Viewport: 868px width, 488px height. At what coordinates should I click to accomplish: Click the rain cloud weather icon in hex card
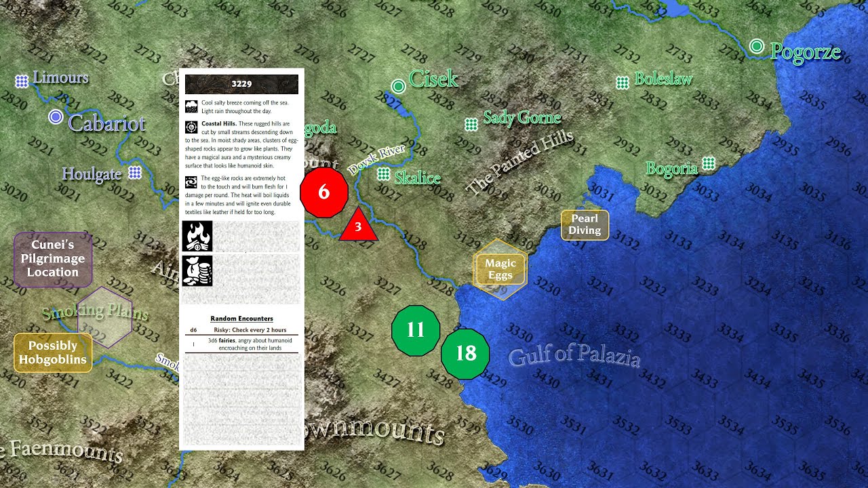click(x=191, y=106)
